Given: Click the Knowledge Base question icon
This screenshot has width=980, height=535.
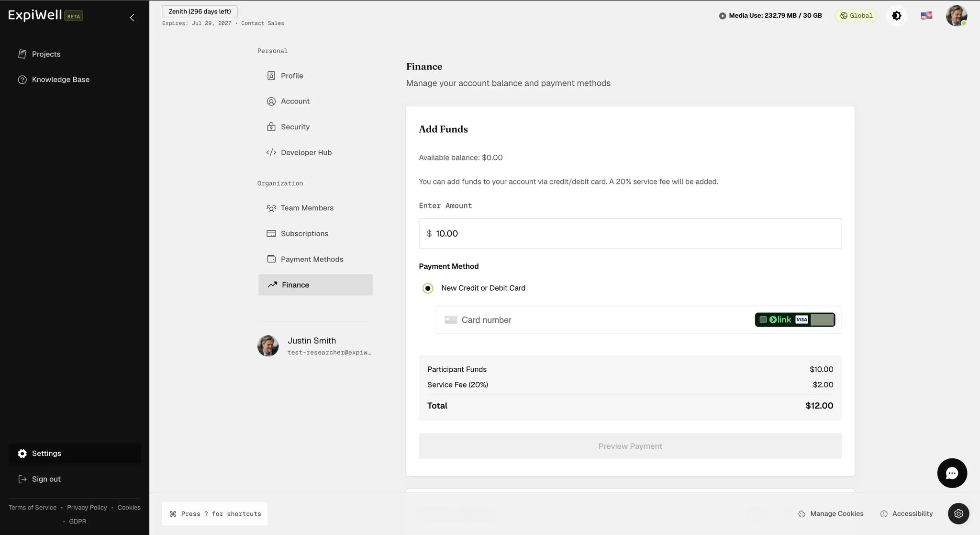Looking at the screenshot, I should tap(22, 80).
